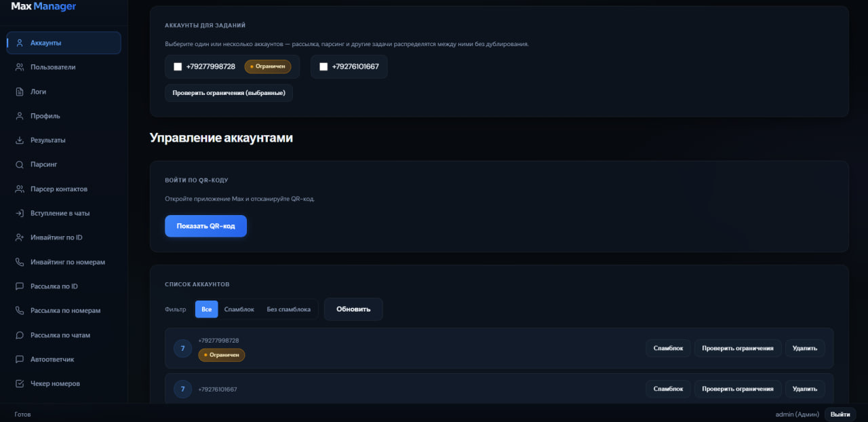Open the Профиль menu item
868x422 pixels.
pyautogui.click(x=45, y=116)
